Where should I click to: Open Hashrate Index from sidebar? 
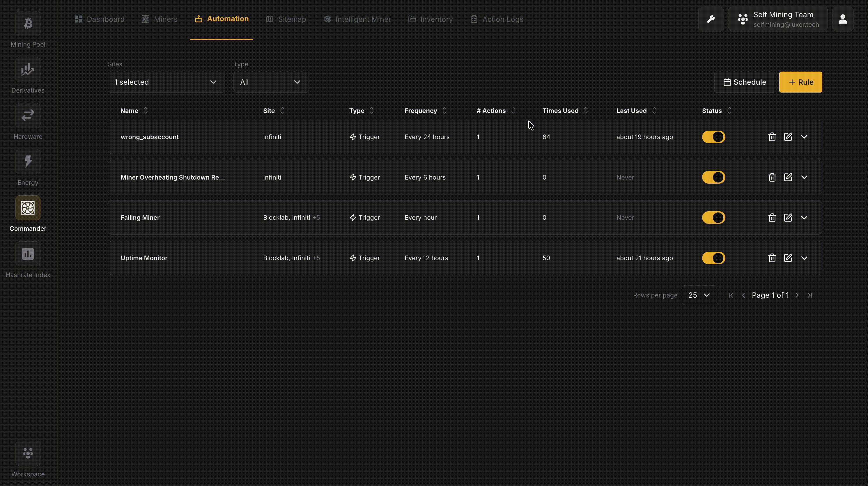pos(28,254)
